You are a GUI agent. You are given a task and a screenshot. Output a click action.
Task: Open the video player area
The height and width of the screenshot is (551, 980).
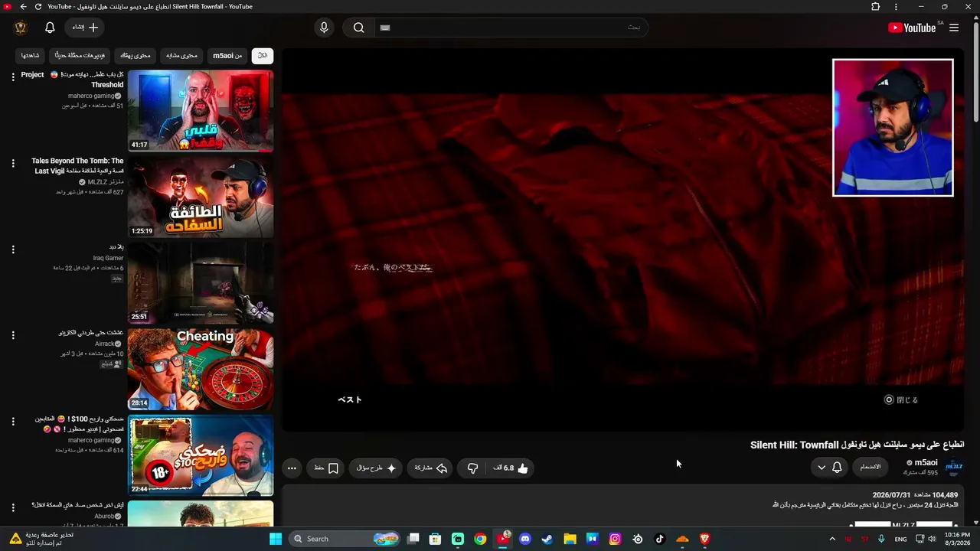[623, 240]
